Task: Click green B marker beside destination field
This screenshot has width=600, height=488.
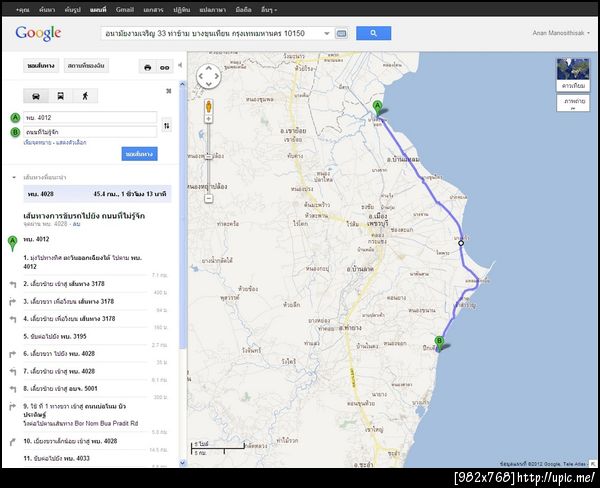Action: (x=15, y=132)
